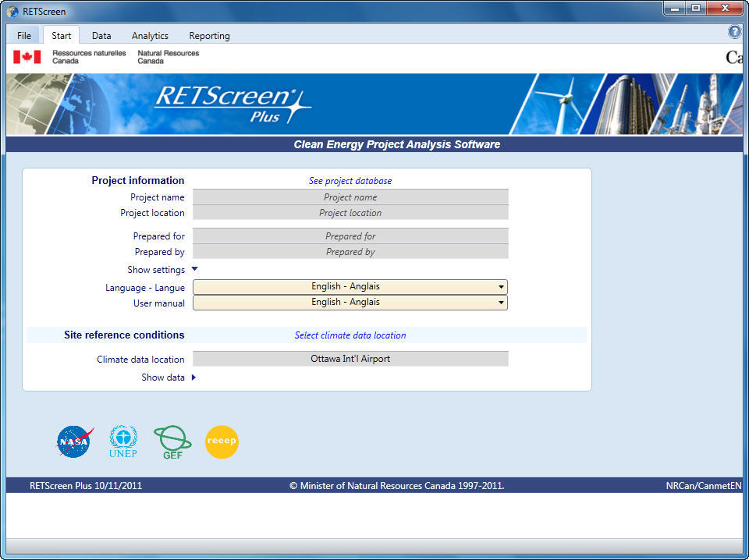
Task: Switch to the Data tab
Action: coord(101,35)
